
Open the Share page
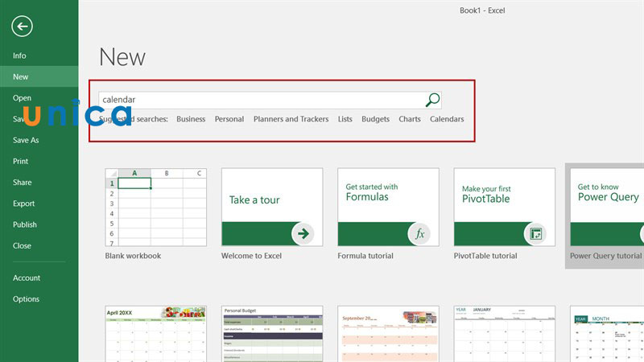pos(23,183)
